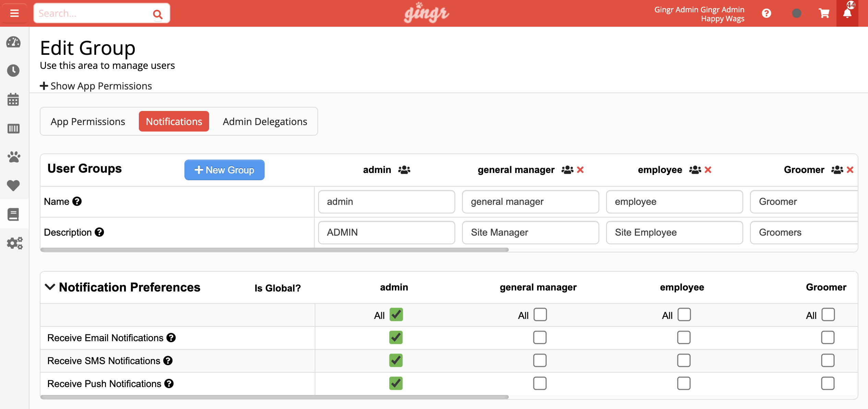Click the User Groups horizontal scrollbar
The width and height of the screenshot is (868, 409).
(x=274, y=250)
